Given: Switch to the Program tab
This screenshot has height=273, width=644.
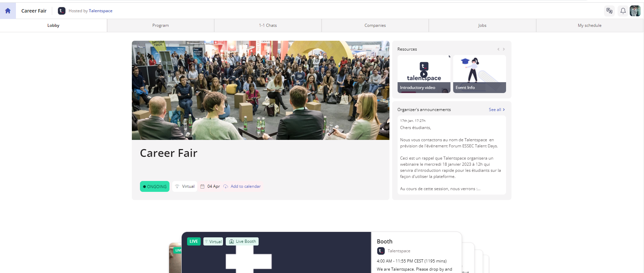Looking at the screenshot, I should (161, 25).
